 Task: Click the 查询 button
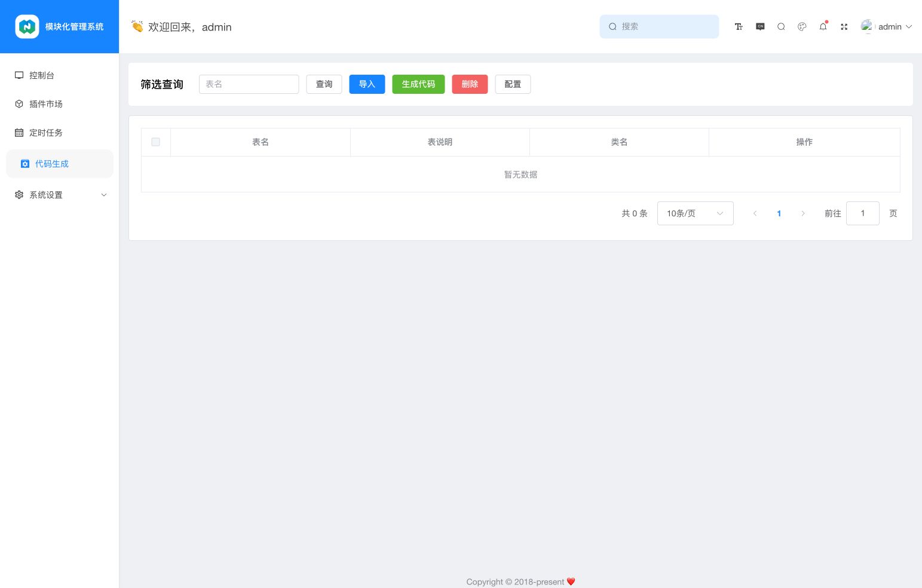324,84
